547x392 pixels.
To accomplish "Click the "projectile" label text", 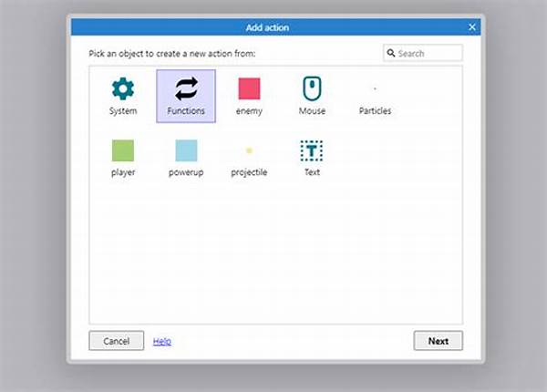I will click(x=249, y=172).
